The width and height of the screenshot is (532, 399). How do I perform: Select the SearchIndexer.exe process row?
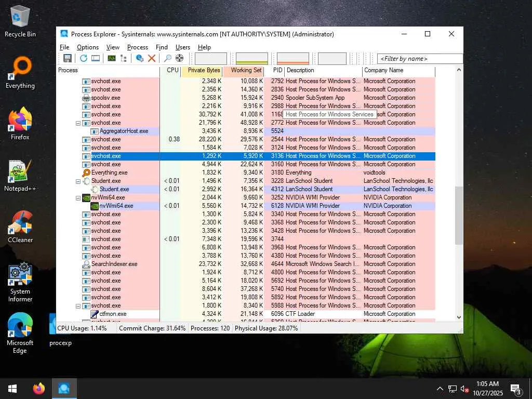tap(246, 264)
